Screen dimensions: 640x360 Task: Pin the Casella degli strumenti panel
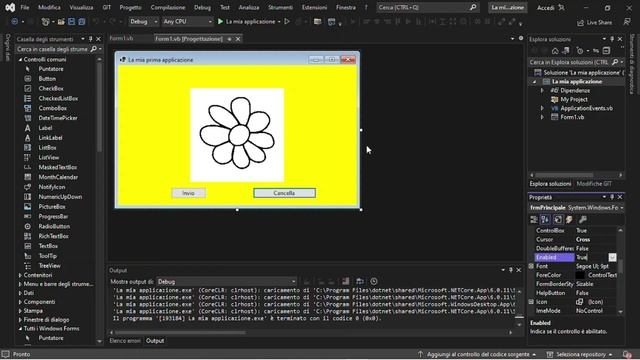(91, 39)
